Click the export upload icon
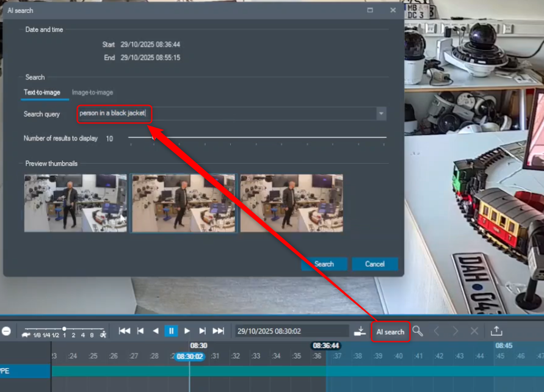Image resolution: width=544 pixels, height=392 pixels. [x=496, y=331]
